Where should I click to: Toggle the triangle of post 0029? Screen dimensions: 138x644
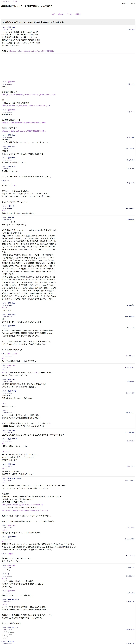pyautogui.click(x=2, y=600)
